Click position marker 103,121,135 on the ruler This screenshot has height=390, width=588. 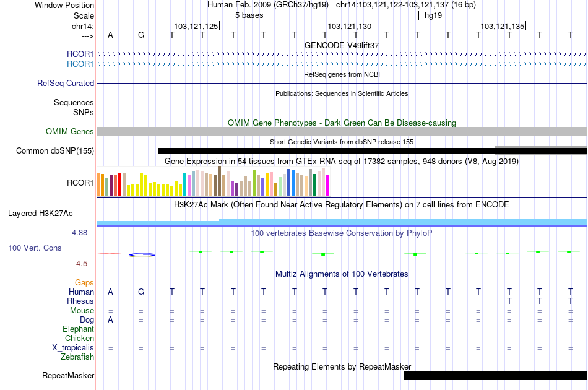[x=502, y=26]
